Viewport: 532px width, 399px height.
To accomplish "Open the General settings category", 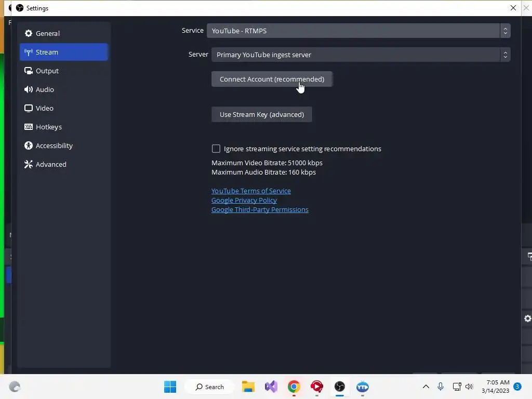I will (x=64, y=33).
